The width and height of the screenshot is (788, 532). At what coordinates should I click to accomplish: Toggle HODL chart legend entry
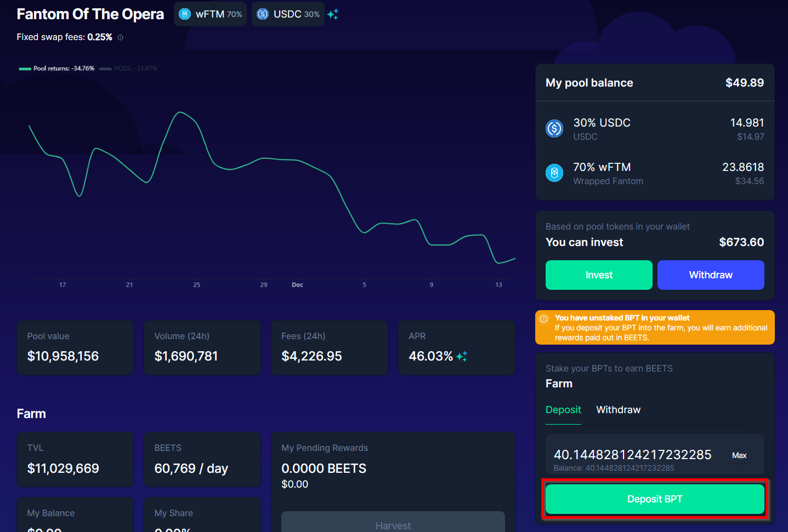pos(128,68)
